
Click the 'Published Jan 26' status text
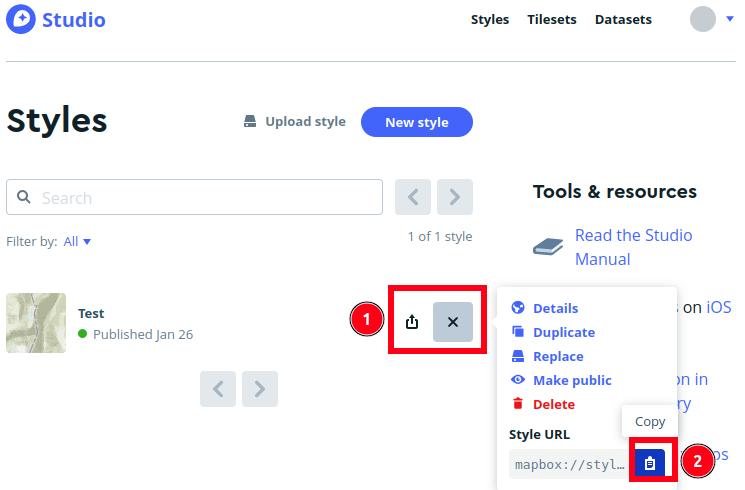143,335
